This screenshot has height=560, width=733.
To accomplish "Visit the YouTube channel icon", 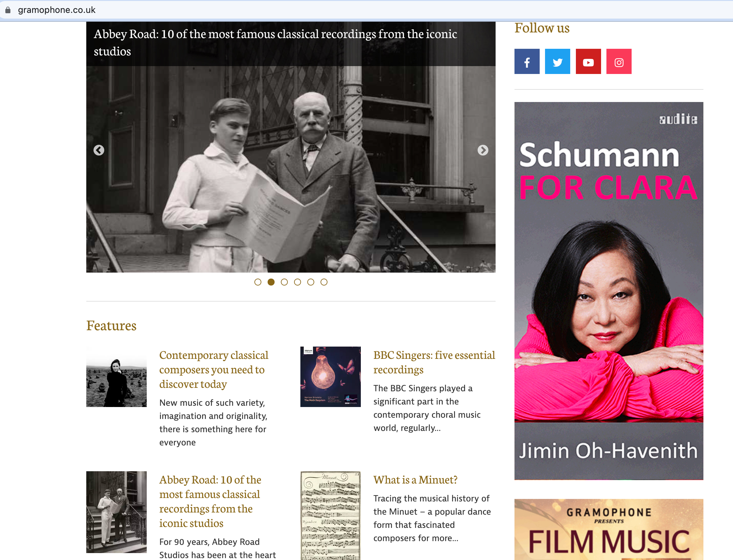I will coord(588,62).
